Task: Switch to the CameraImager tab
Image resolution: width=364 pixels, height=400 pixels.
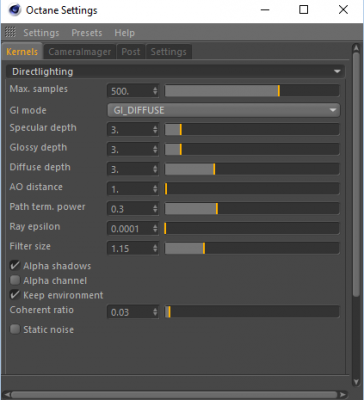Action: pyautogui.click(x=80, y=52)
